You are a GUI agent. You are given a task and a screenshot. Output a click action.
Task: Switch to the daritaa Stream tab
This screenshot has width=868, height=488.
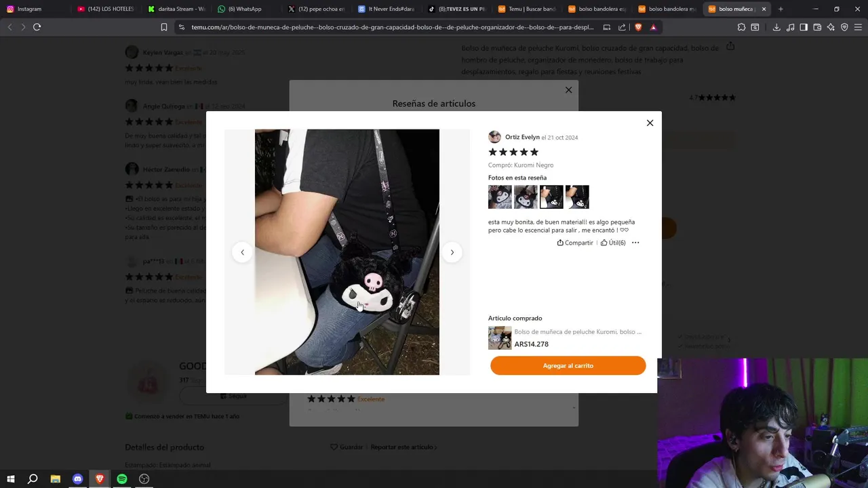pos(176,9)
